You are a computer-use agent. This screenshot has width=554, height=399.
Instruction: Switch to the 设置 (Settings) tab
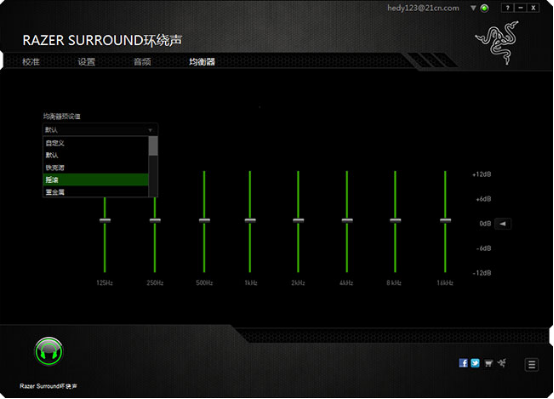pos(87,62)
